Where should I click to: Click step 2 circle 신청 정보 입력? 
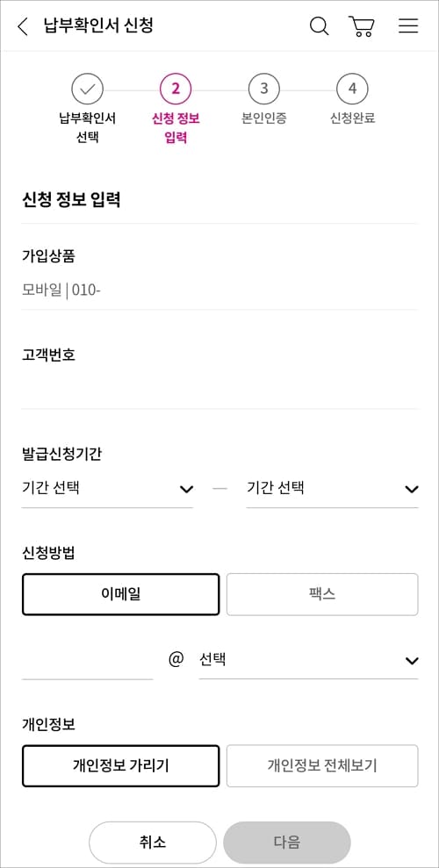click(x=176, y=89)
